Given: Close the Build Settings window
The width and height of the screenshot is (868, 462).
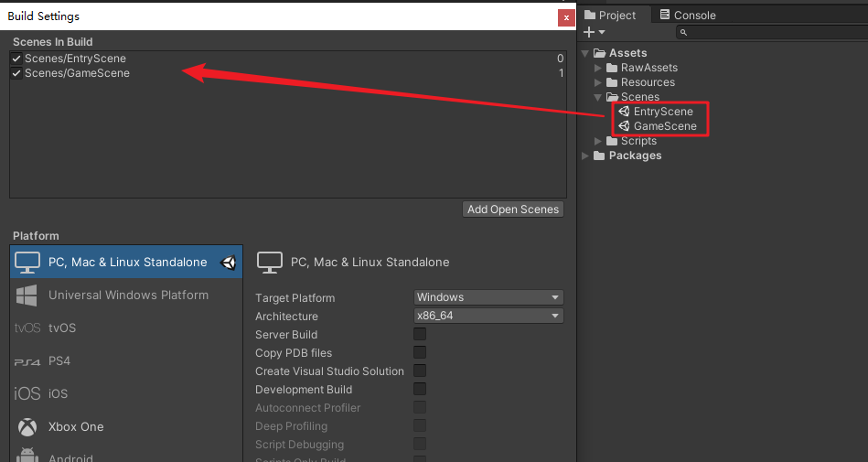Looking at the screenshot, I should [566, 17].
